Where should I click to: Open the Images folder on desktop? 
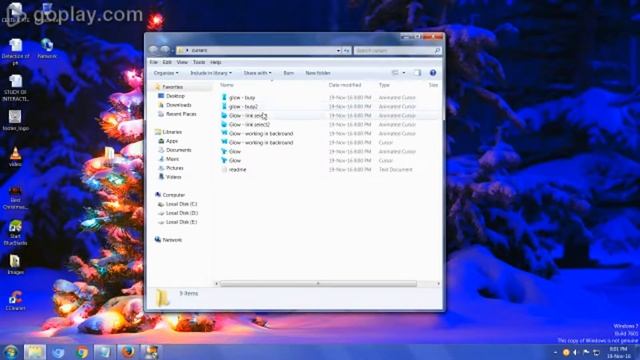click(x=16, y=264)
